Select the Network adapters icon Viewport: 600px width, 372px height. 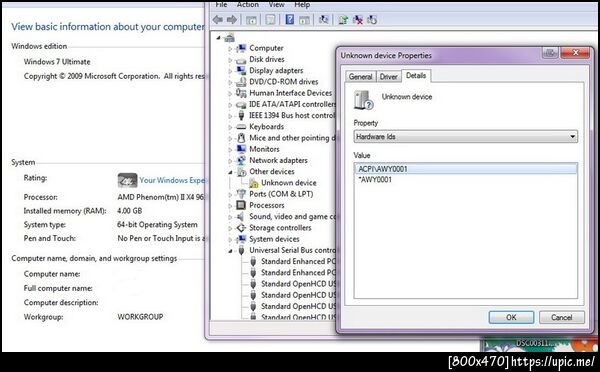pyautogui.click(x=241, y=160)
